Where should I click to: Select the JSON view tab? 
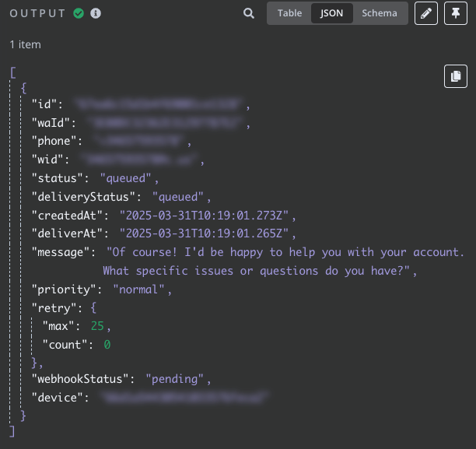332,13
